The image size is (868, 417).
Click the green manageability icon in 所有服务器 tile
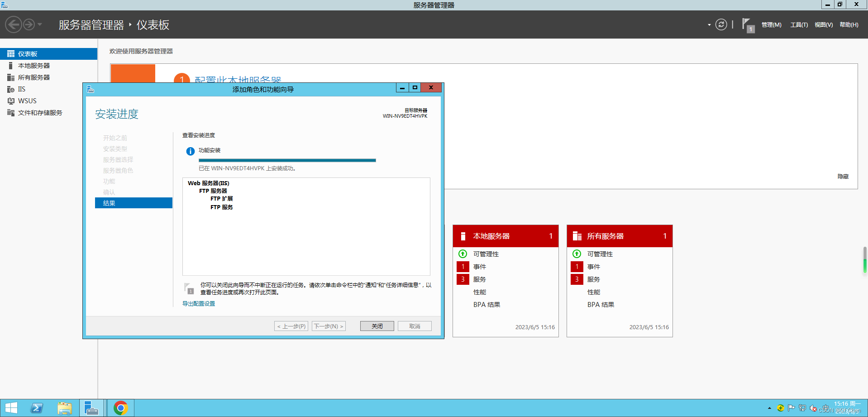[577, 254]
